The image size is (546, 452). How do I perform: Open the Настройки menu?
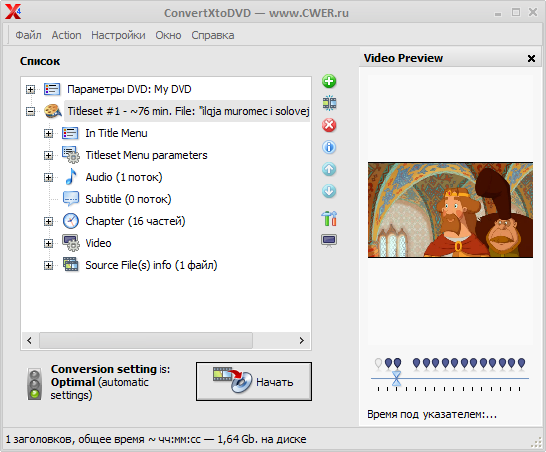coord(118,35)
